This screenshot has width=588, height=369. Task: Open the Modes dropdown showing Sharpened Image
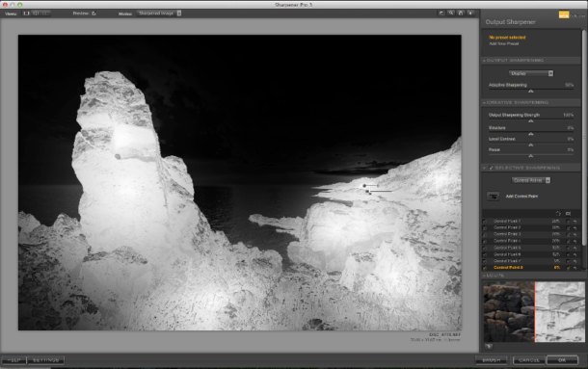159,13
